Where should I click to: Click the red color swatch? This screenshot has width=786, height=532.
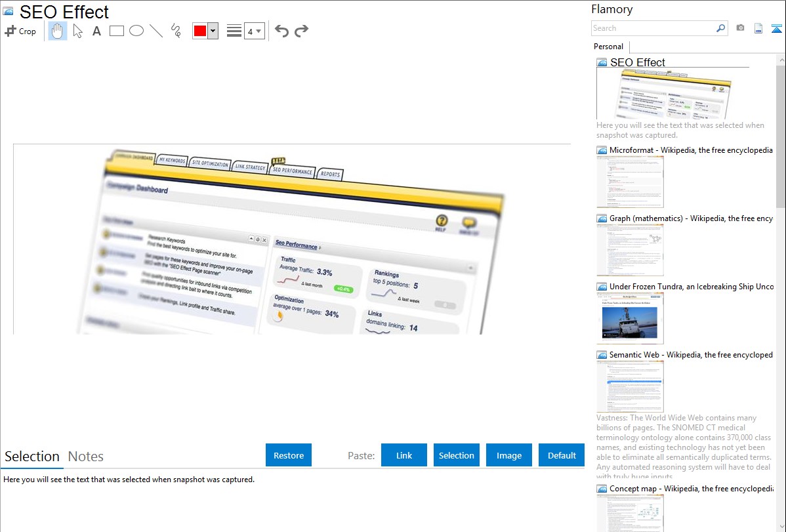tap(200, 31)
